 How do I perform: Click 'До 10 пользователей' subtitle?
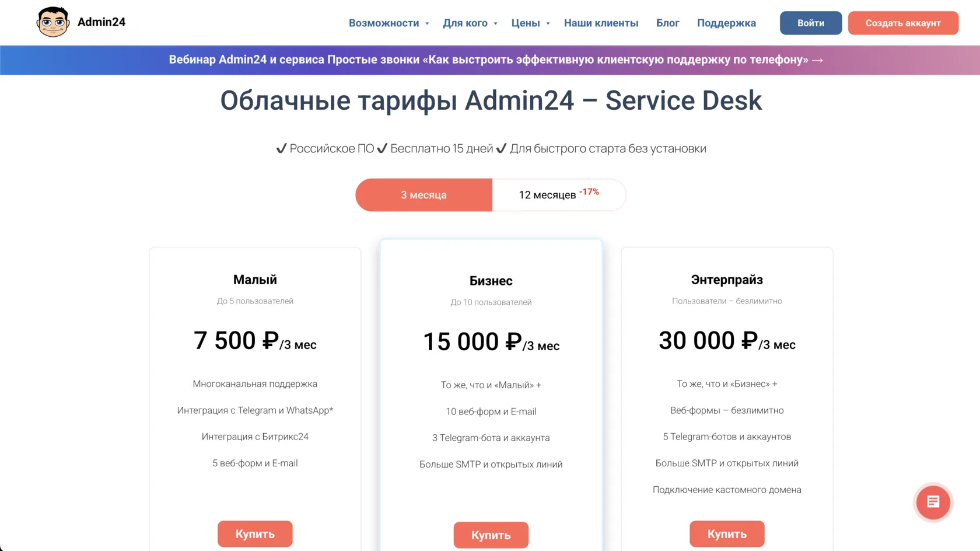point(491,302)
